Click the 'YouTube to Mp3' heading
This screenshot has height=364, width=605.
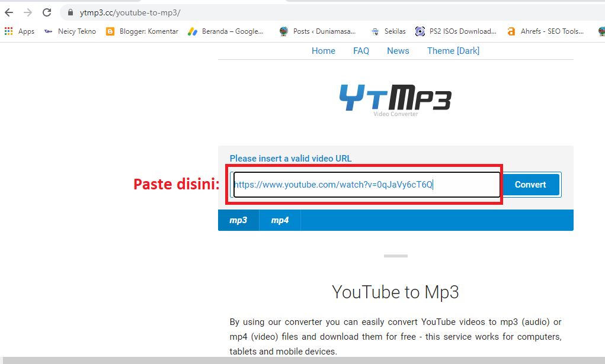tap(395, 292)
